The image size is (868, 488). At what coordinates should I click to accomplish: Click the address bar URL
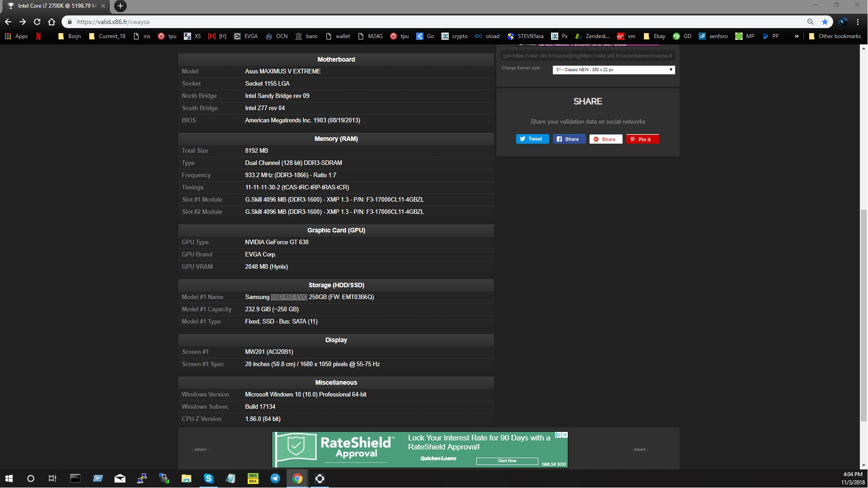(113, 22)
